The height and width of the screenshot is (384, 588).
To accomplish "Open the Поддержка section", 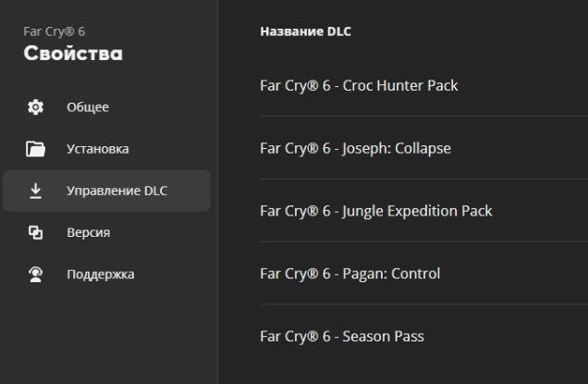I will [100, 274].
